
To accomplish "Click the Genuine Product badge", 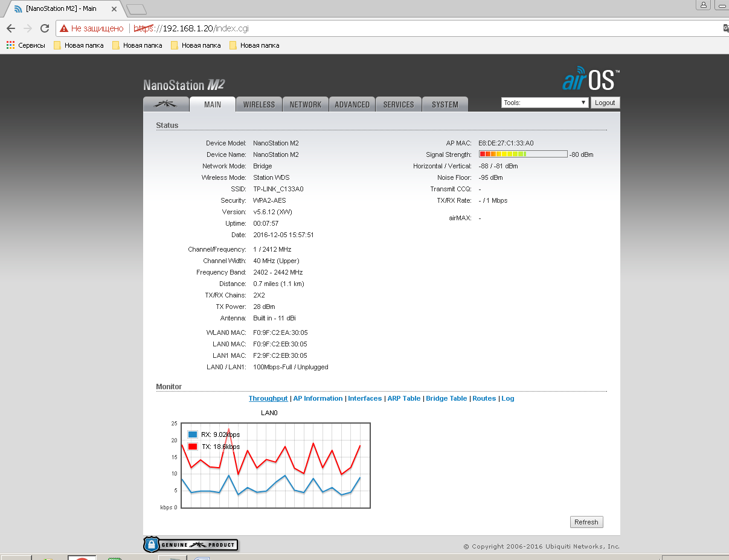I will [x=190, y=545].
